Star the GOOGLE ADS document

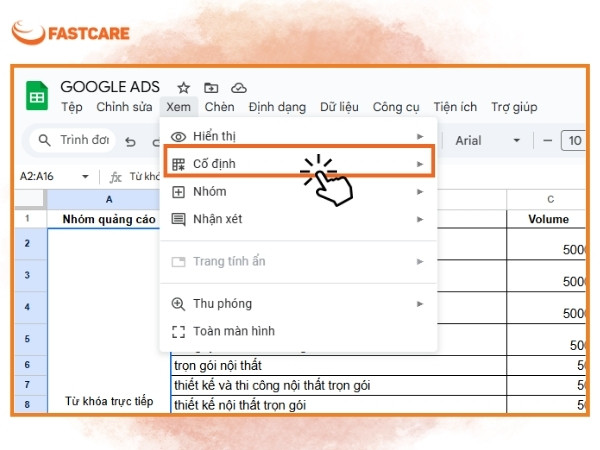pos(184,88)
